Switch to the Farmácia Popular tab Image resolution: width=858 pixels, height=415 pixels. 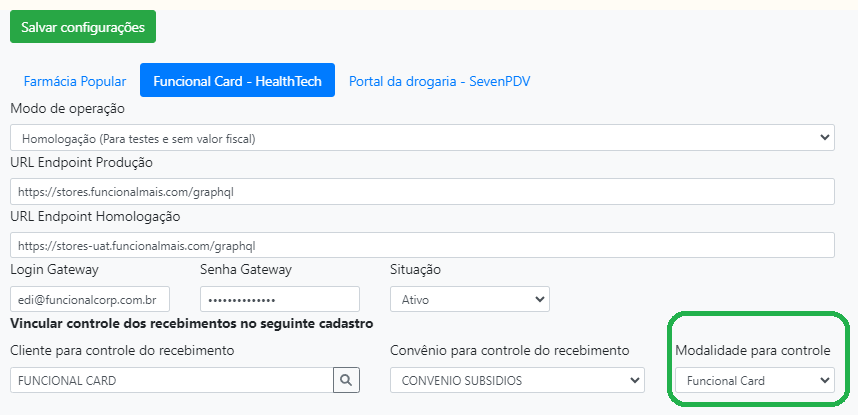tap(75, 81)
